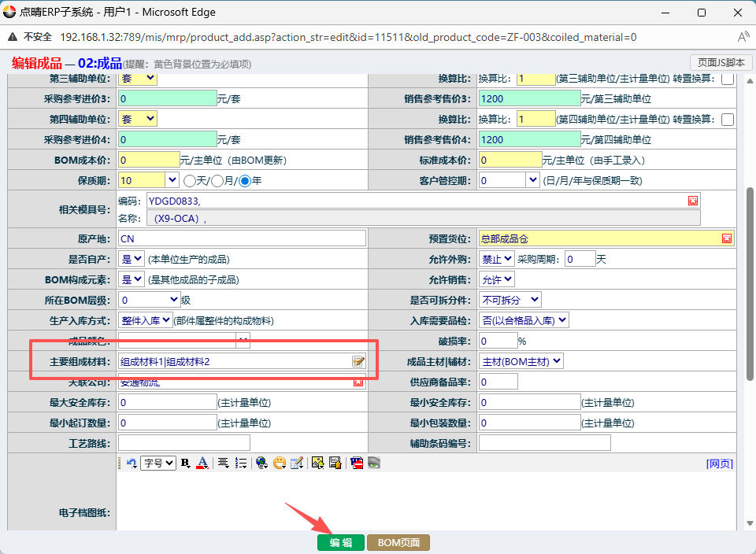This screenshot has height=554, width=756.
Task: Click the 原产地 input field
Action: point(242,238)
